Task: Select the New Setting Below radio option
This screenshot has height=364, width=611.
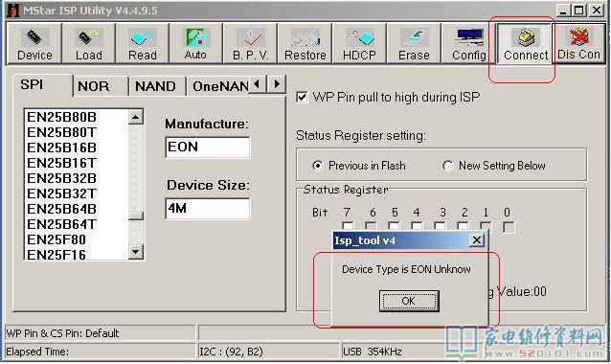Action: pos(448,166)
